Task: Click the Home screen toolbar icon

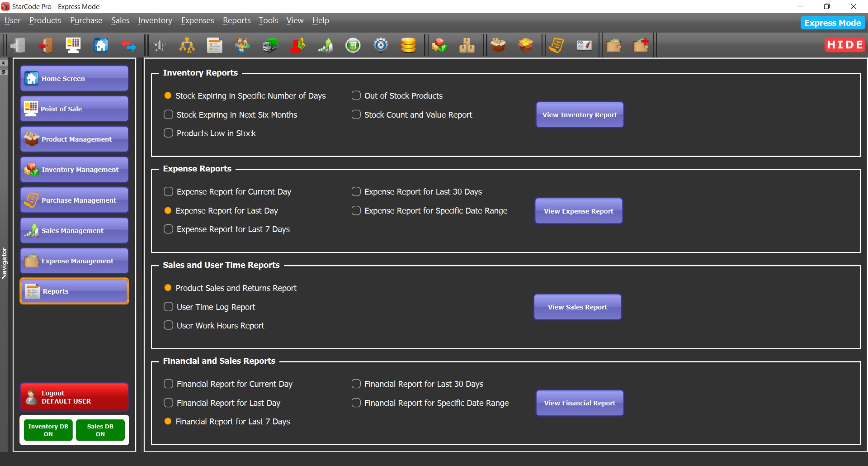Action: [x=100, y=45]
